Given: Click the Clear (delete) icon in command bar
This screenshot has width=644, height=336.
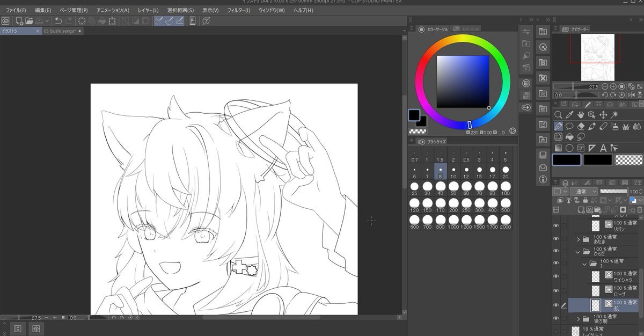Looking at the screenshot, I should (82, 21).
